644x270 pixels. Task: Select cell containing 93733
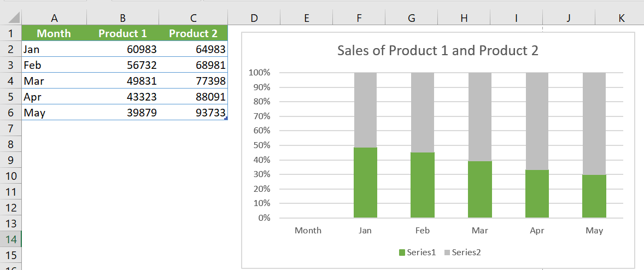[193, 113]
